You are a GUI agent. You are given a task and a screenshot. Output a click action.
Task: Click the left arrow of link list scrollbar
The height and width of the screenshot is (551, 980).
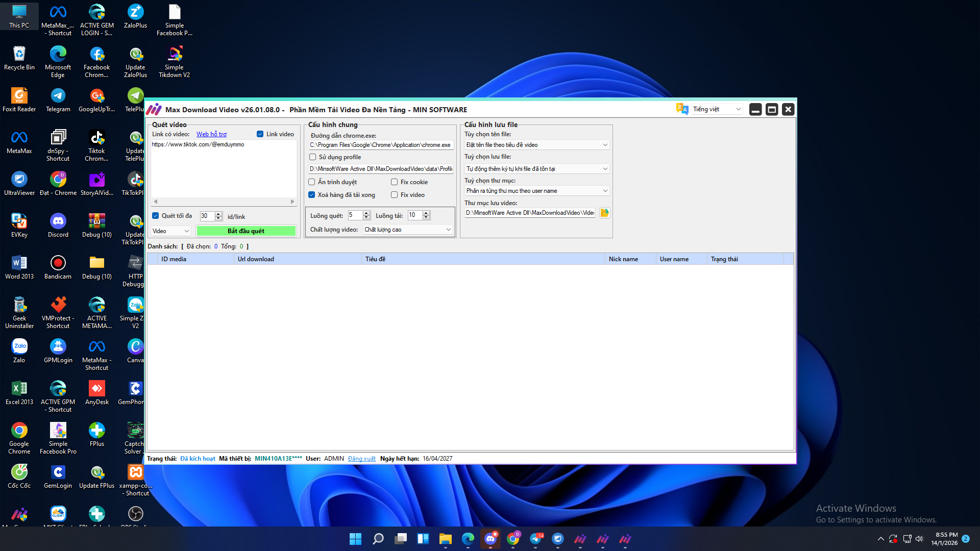tap(156, 202)
